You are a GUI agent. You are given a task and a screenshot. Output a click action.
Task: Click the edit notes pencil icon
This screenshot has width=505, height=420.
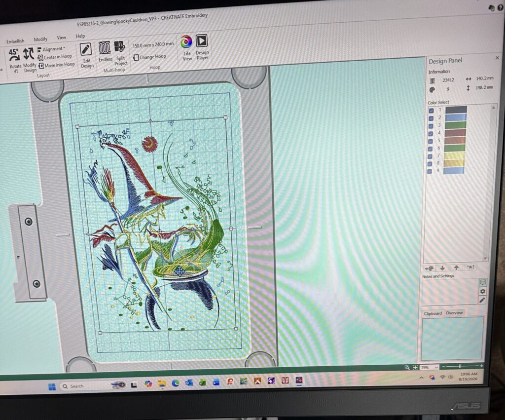pyautogui.click(x=482, y=300)
